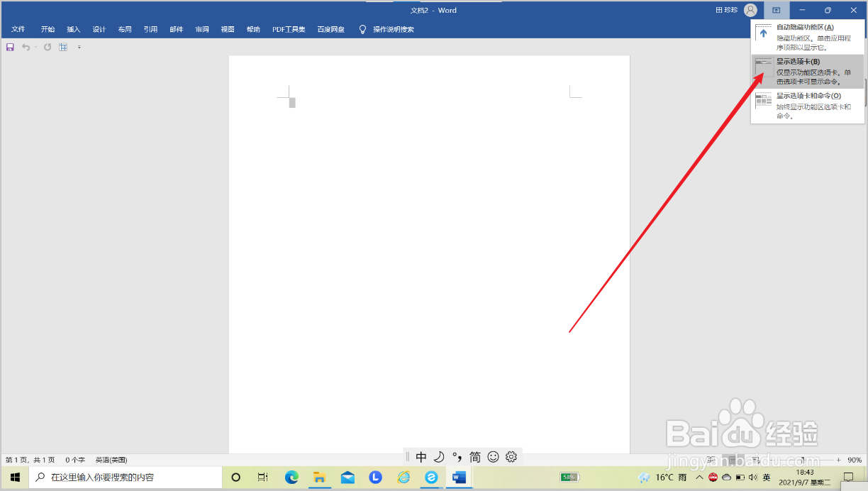
Task: Click the zoom in plus button
Action: (x=838, y=460)
